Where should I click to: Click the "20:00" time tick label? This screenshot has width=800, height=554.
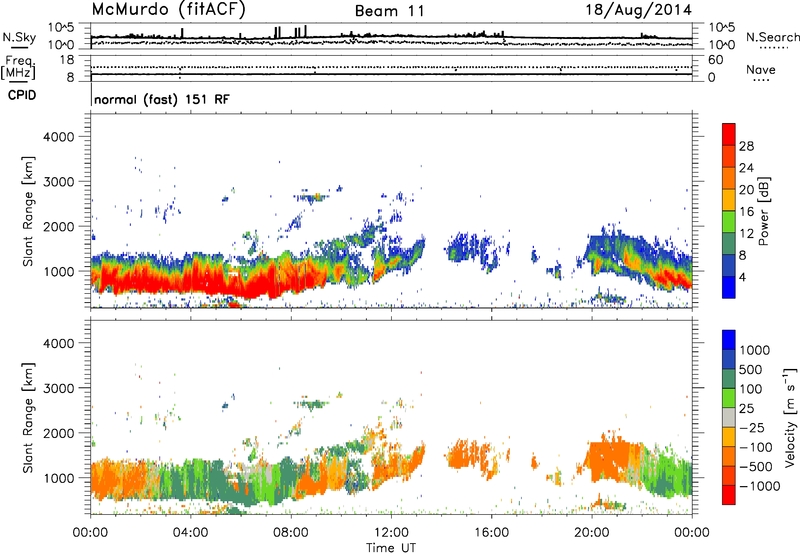(x=592, y=533)
